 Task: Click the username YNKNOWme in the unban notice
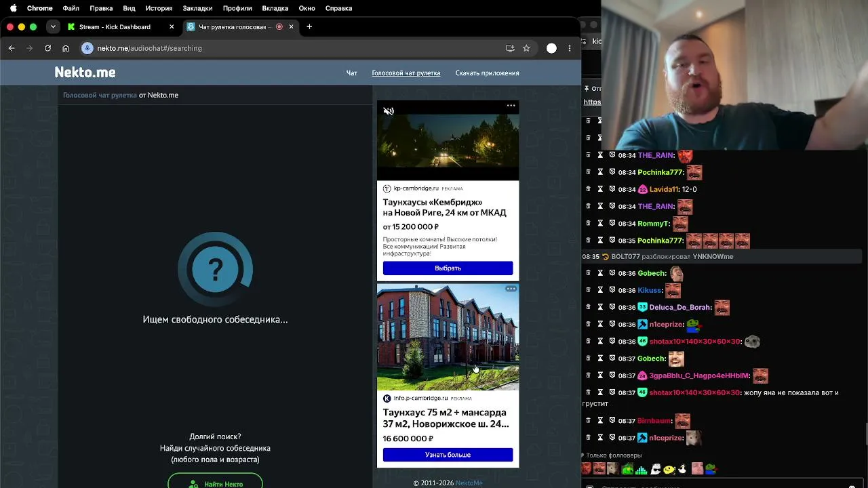tap(713, 257)
